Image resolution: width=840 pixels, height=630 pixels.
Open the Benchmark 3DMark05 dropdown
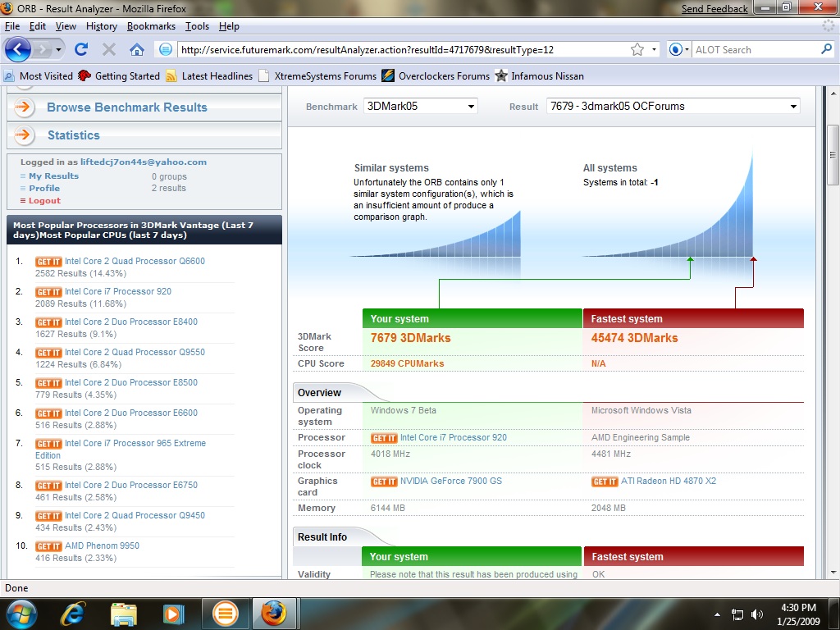[x=420, y=106]
